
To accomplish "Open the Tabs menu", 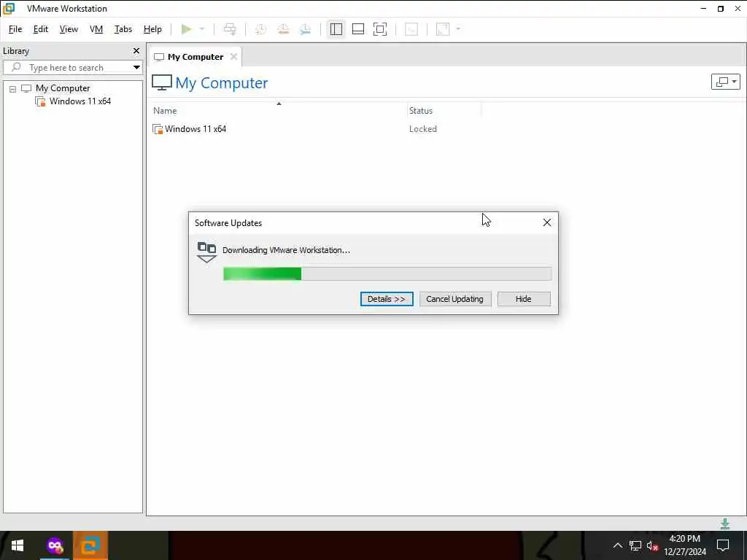I will click(123, 29).
